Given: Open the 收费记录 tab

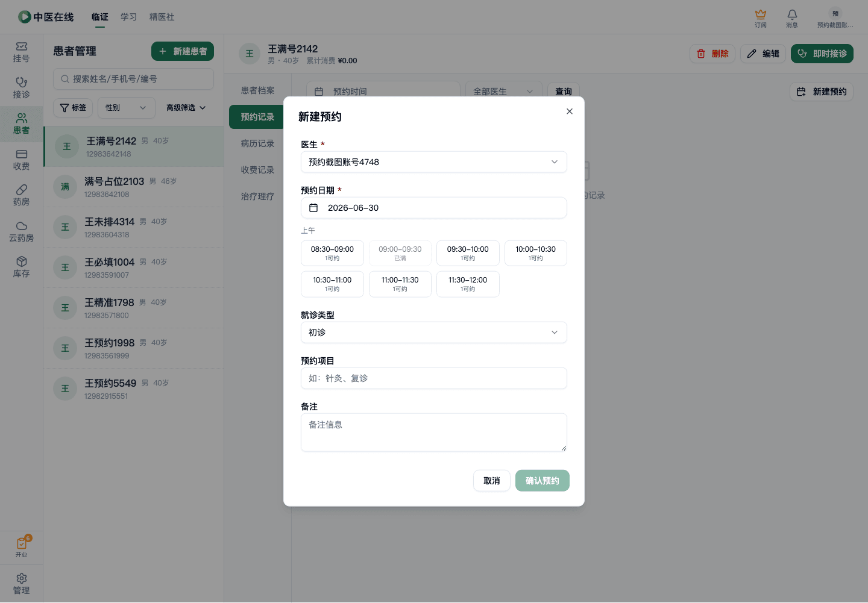Looking at the screenshot, I should (257, 170).
